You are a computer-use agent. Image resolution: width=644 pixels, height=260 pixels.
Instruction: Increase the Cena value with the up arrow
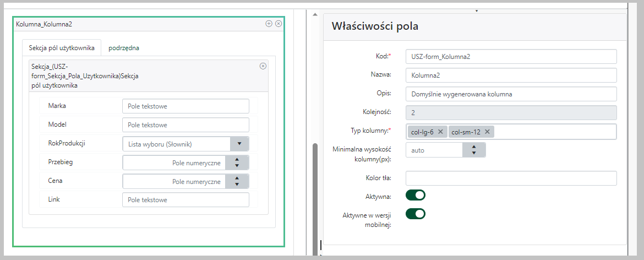pos(237,178)
